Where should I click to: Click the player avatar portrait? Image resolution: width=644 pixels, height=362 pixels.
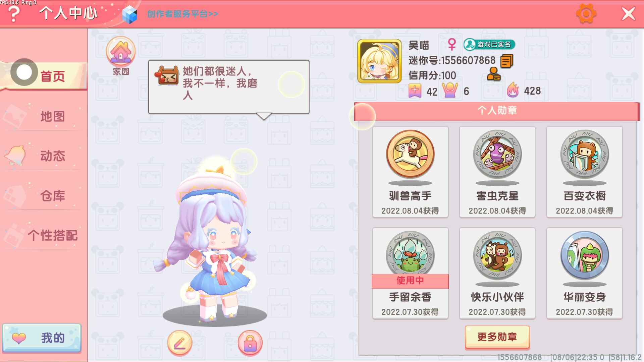coord(379,61)
